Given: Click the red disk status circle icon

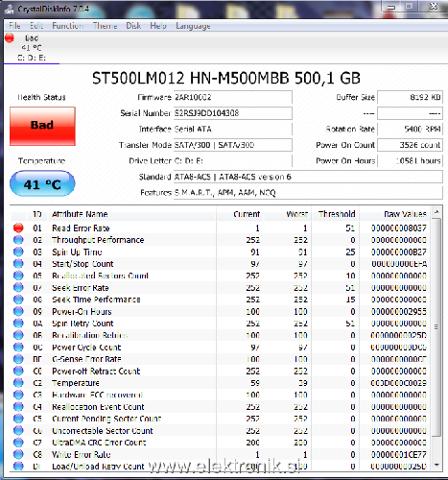Looking at the screenshot, I should [10, 37].
